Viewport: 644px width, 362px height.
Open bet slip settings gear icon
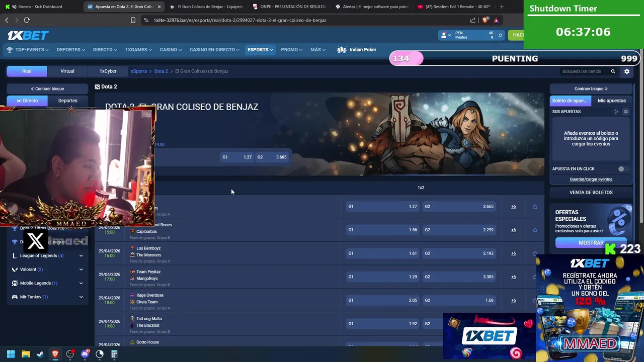point(626,112)
